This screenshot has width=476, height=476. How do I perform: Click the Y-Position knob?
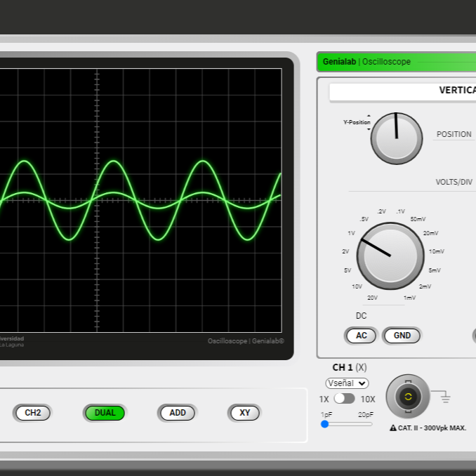(x=397, y=138)
